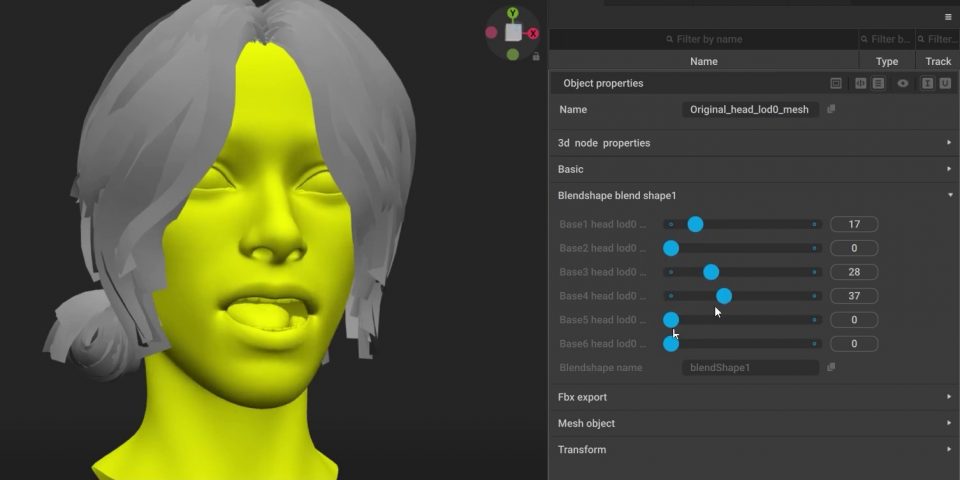Viewport: 960px width, 480px height.
Task: Click the Track column header
Action: tap(938, 62)
